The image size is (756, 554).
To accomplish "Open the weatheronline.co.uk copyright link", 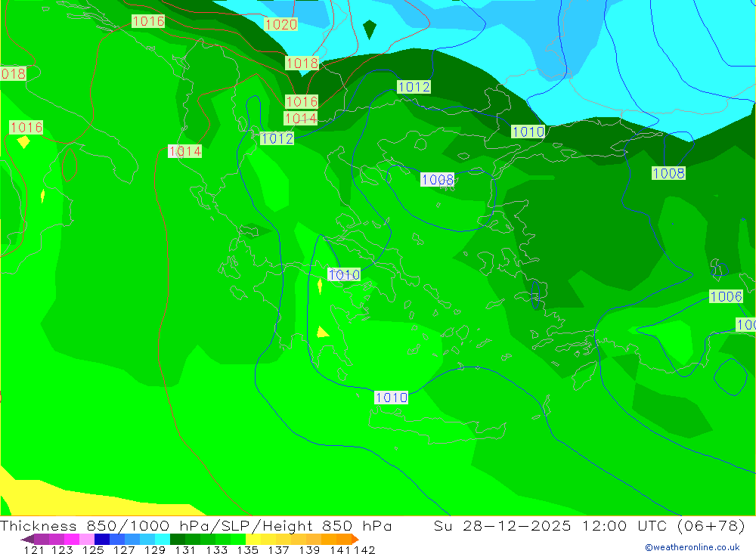I will [x=692, y=547].
